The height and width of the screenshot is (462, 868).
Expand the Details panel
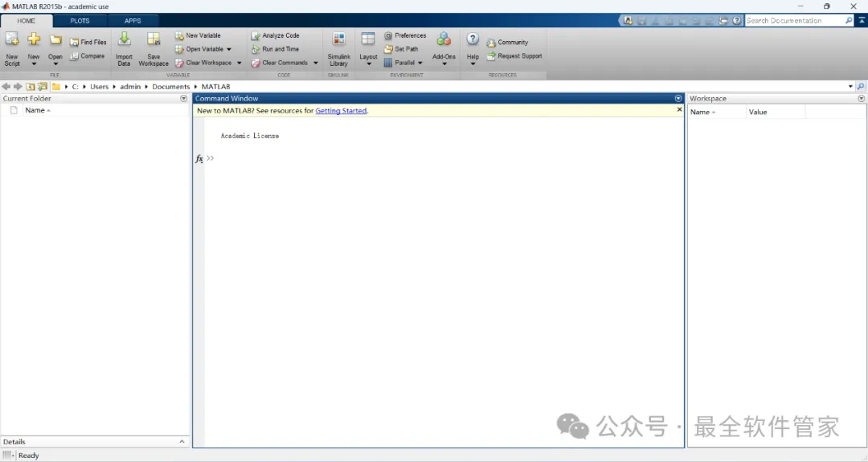click(x=182, y=442)
